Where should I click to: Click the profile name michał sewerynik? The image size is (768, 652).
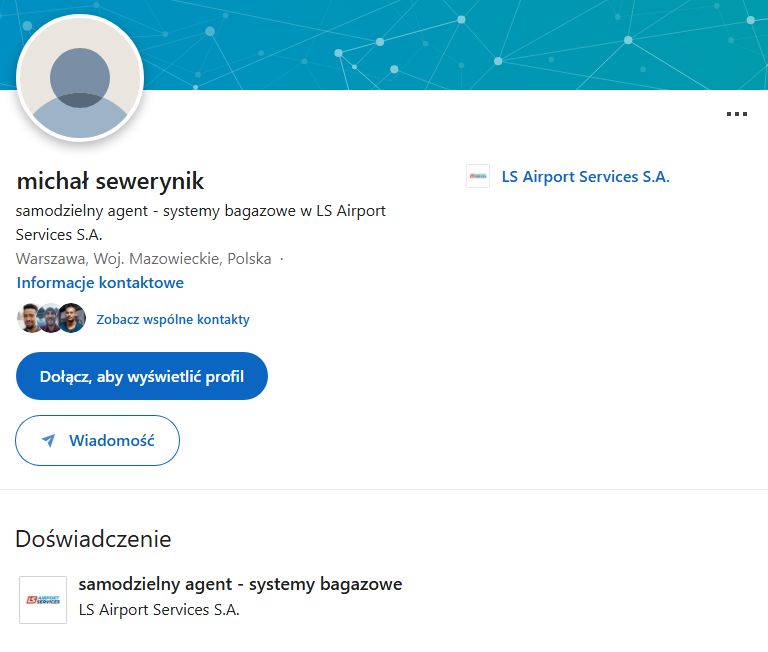[x=110, y=181]
